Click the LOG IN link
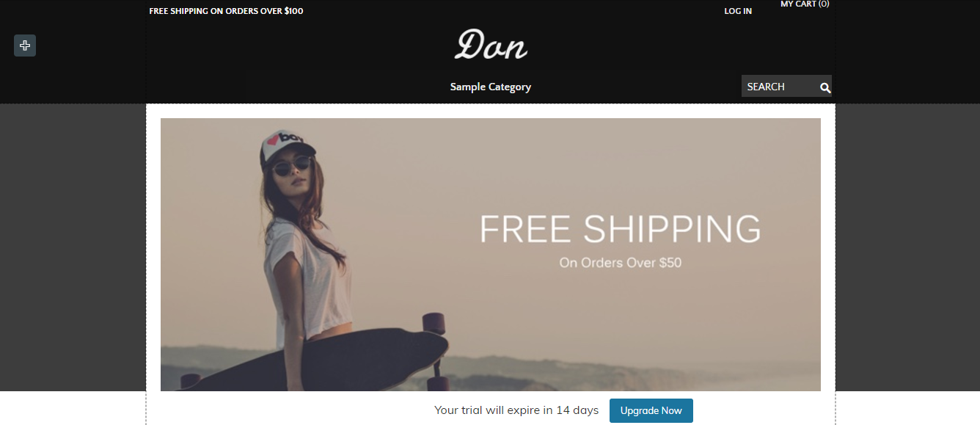The width and height of the screenshot is (980, 425). coord(738,11)
